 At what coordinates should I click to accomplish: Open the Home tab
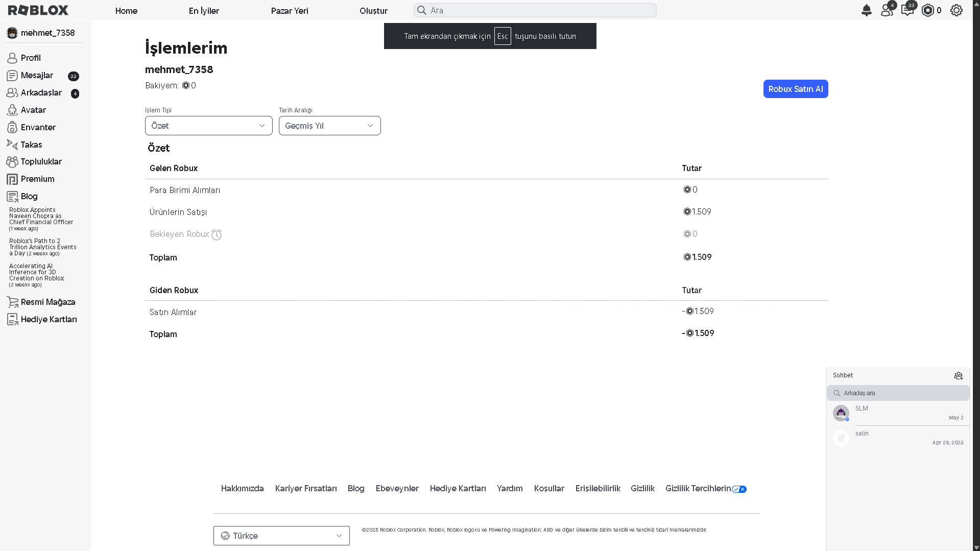coord(126,11)
